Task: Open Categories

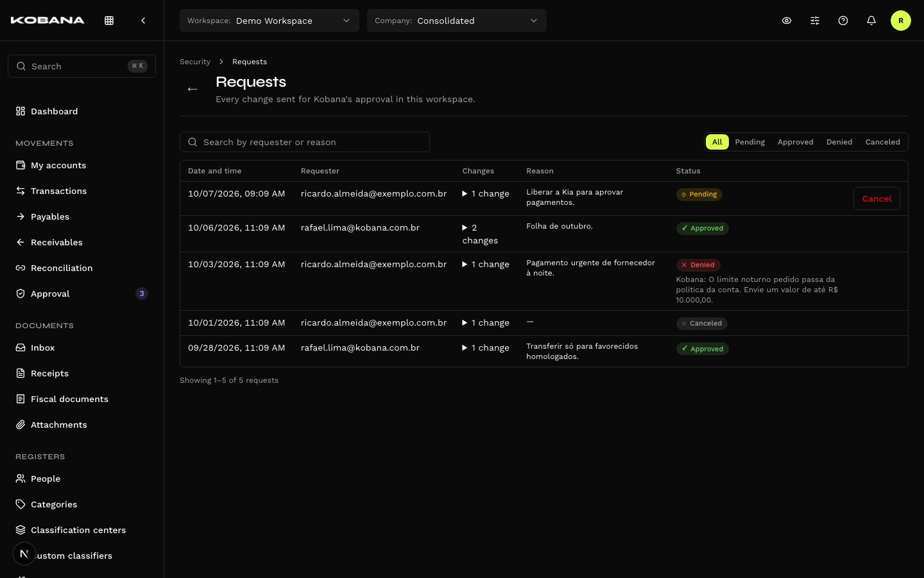Action: 81,504
